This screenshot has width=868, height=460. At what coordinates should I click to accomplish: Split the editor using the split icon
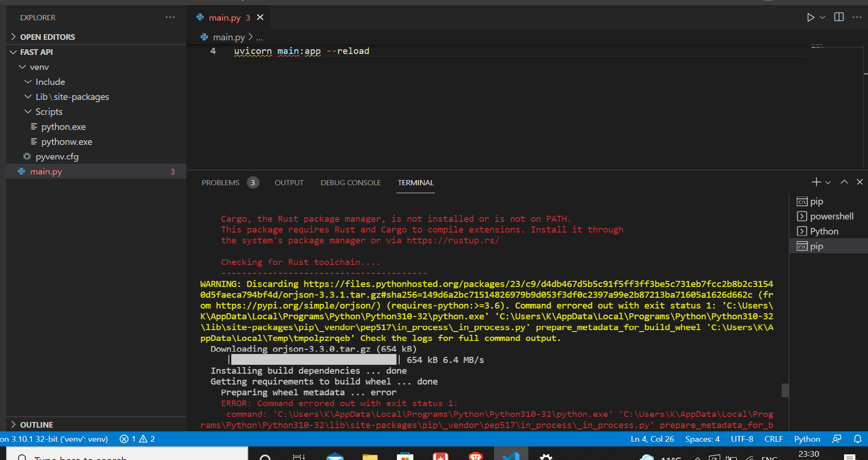tap(839, 17)
